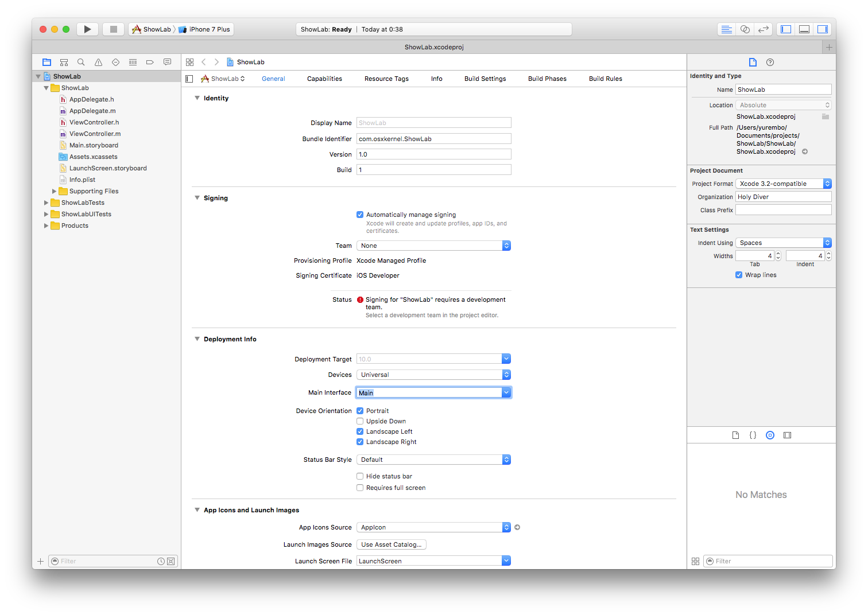Go back in editor history

pos(204,62)
